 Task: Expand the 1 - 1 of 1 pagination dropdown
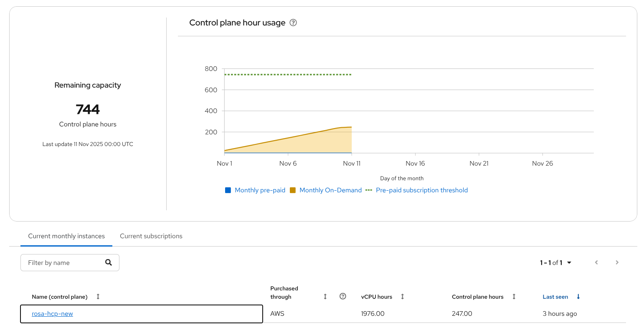coord(555,263)
